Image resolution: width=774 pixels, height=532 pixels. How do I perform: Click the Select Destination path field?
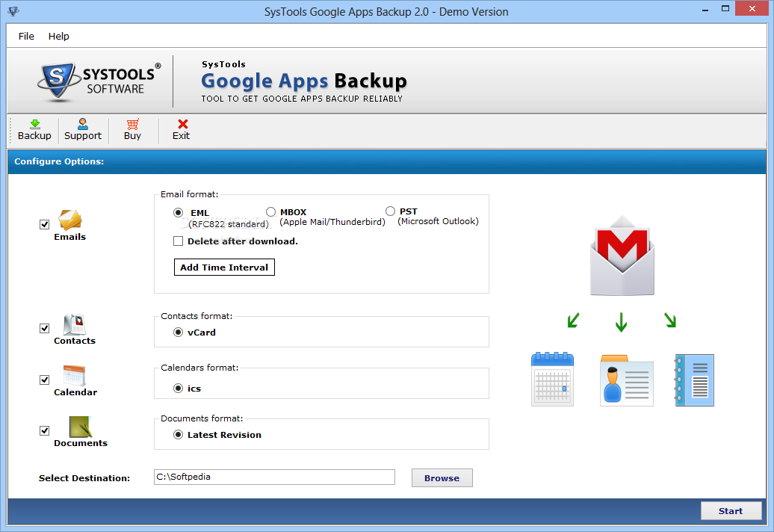(274, 477)
